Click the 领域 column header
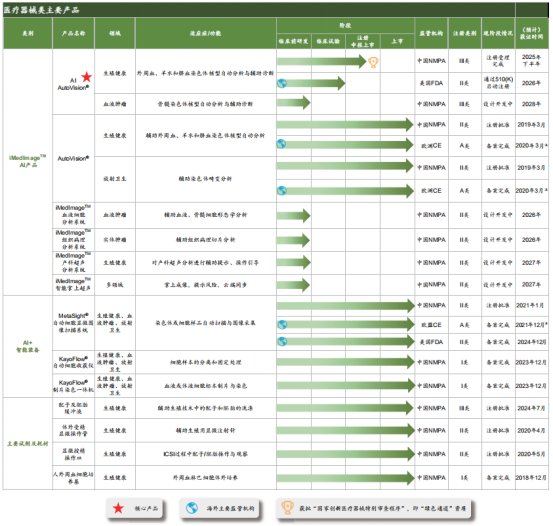 [115, 34]
